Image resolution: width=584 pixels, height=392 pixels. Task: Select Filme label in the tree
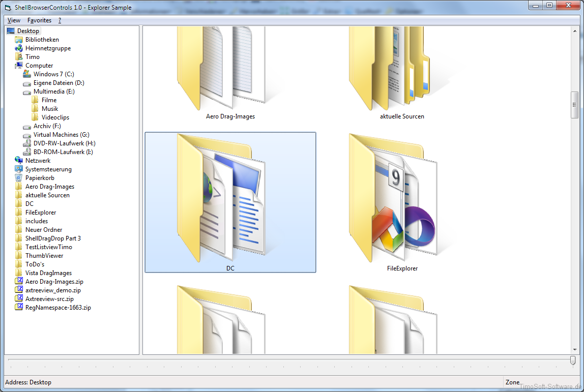(x=49, y=100)
